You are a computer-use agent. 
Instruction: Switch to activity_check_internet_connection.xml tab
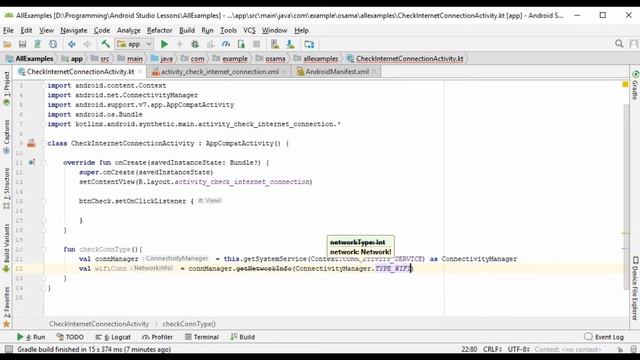pyautogui.click(x=220, y=72)
